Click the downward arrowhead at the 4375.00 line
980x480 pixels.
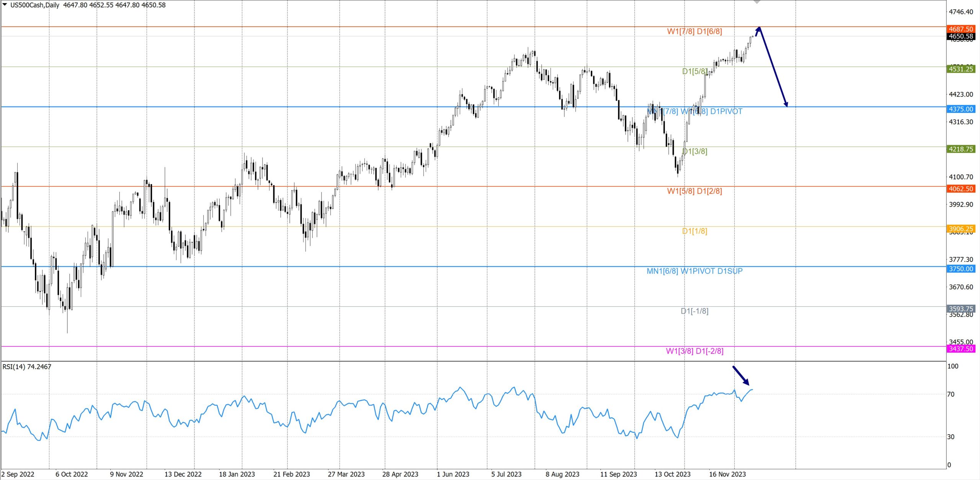tap(786, 104)
